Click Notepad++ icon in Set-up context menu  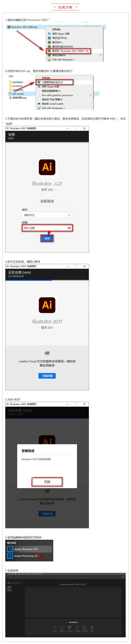click(x=39, y=108)
